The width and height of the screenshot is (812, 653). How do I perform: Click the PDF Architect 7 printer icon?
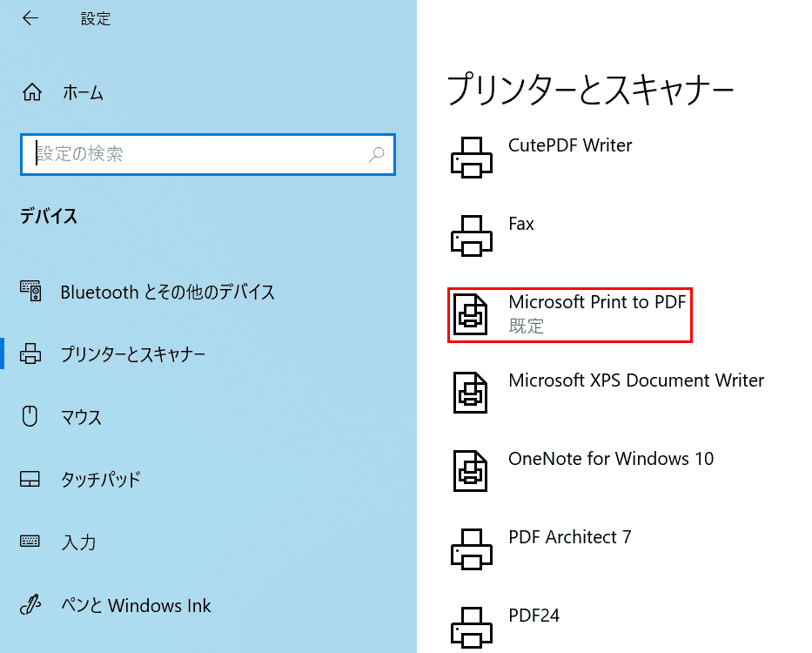click(471, 549)
